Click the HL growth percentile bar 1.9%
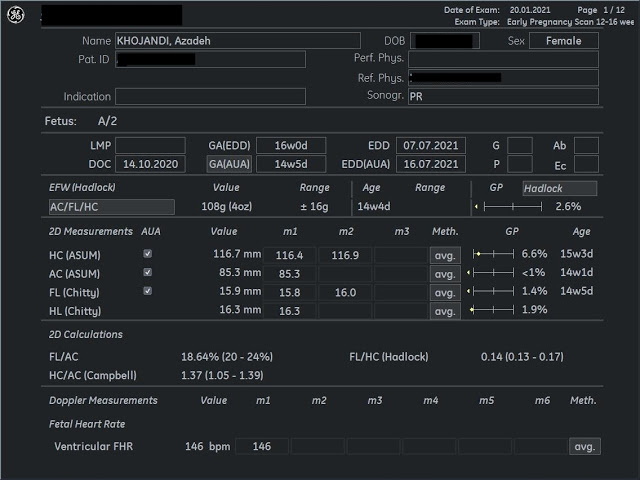 (x=491, y=310)
